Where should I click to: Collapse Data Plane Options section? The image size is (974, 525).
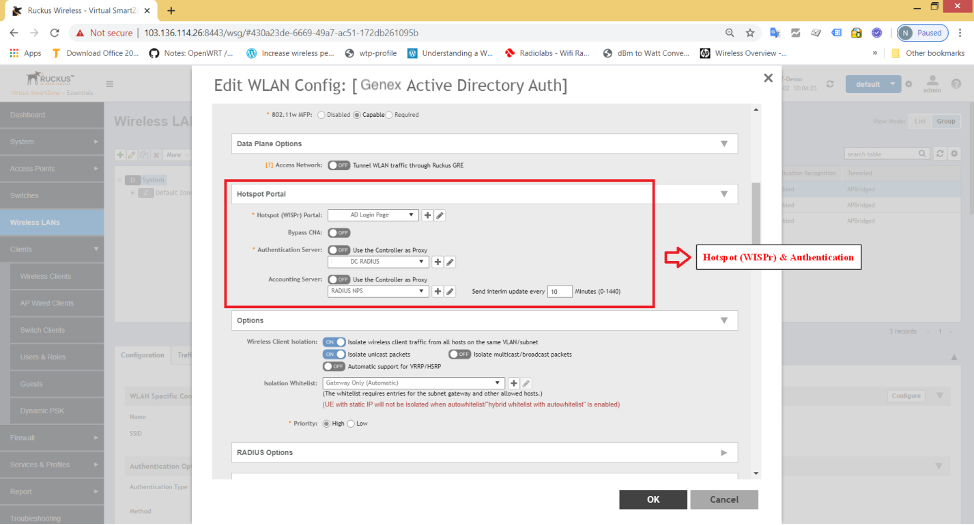[x=724, y=144]
